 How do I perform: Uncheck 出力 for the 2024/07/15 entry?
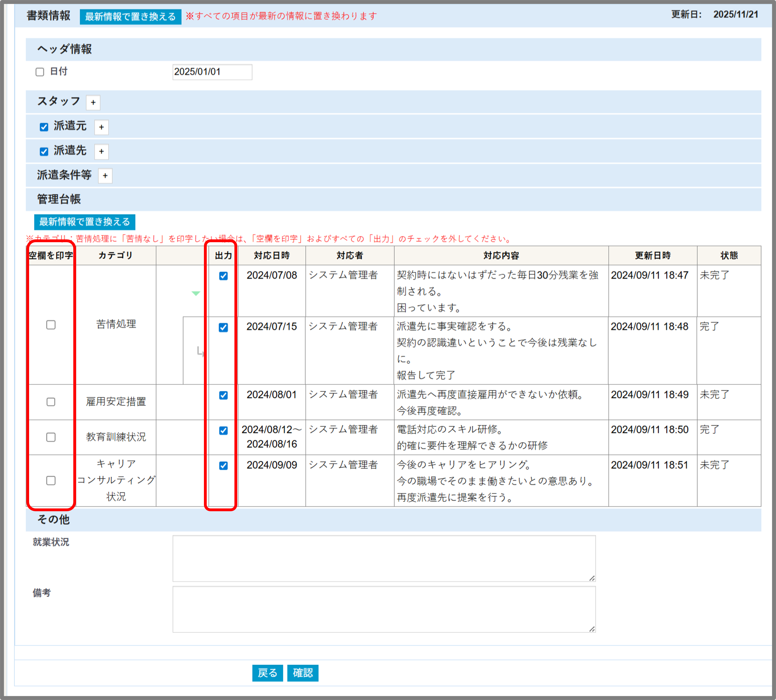coord(223,327)
